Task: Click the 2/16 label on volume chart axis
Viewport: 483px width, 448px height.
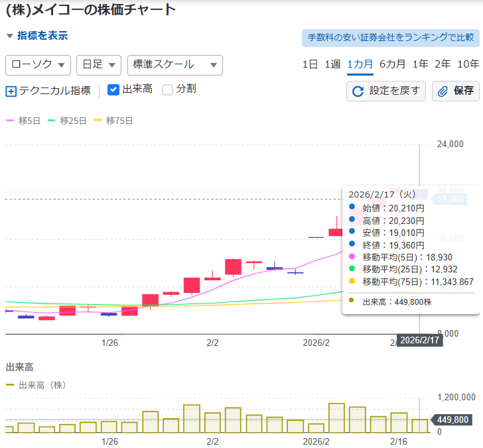Action: (x=399, y=441)
